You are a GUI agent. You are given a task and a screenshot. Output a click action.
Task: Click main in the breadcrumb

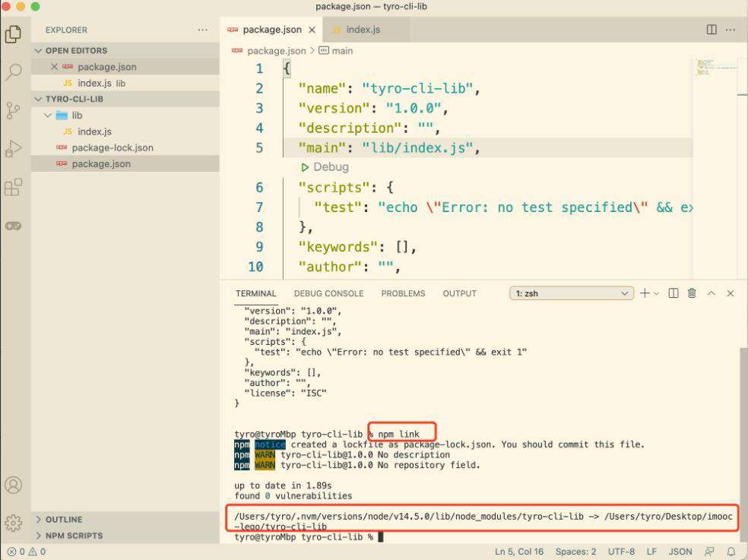(342, 51)
